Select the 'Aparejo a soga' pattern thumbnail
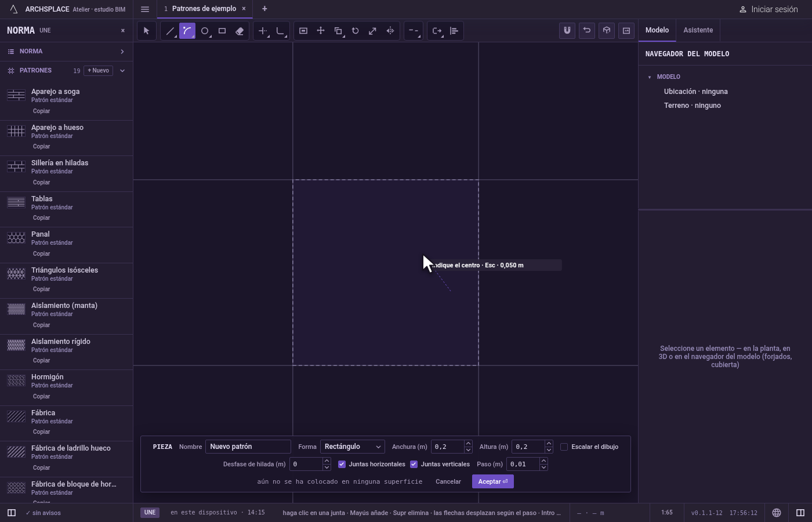Screen dimensions: 812x522 (16, 95)
